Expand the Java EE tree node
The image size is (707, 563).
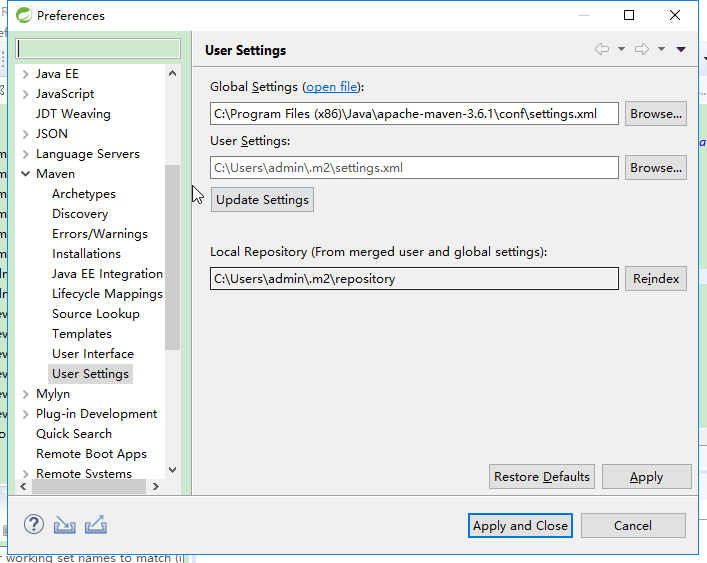26,74
